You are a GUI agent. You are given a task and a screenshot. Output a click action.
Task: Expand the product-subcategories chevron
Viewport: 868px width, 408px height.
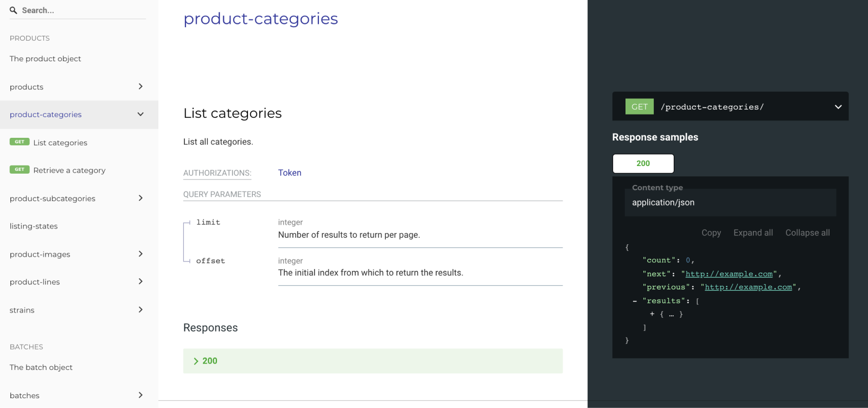tap(141, 199)
